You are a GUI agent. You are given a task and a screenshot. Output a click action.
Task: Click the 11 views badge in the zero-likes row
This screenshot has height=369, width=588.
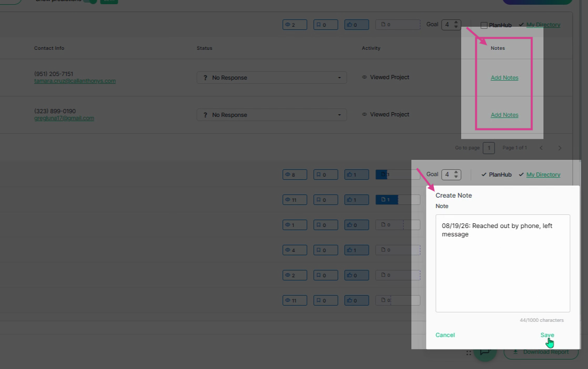(x=295, y=300)
